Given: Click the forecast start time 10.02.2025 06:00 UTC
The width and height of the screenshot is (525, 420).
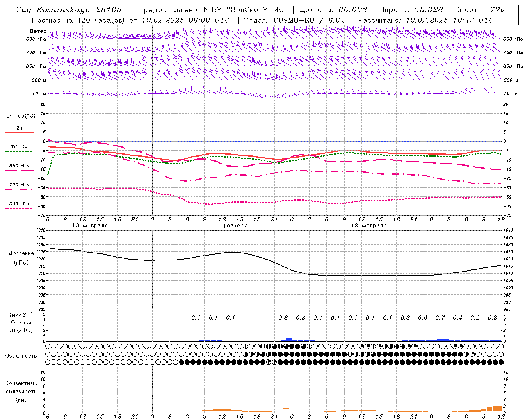Looking at the screenshot, I should [x=185, y=20].
